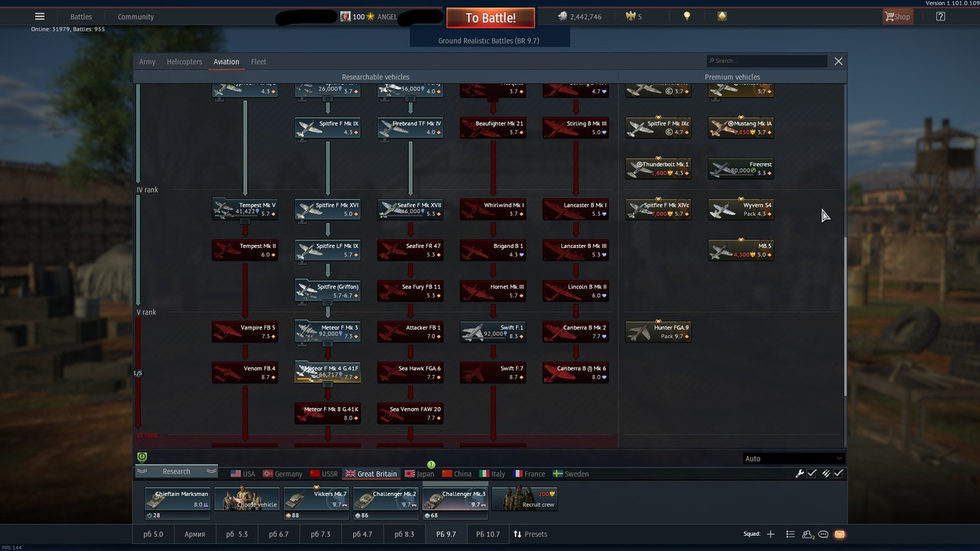
Task: Switch to the Helicopters tab
Action: (185, 61)
